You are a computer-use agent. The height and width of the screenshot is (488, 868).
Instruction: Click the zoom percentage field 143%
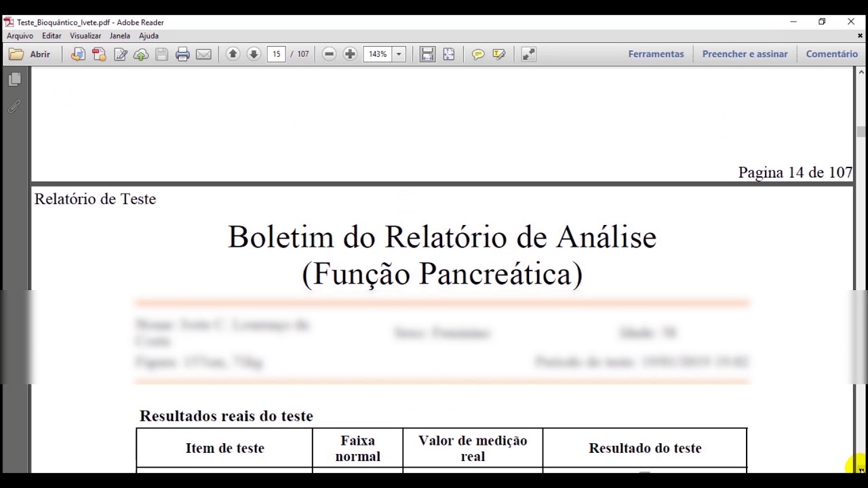(378, 54)
